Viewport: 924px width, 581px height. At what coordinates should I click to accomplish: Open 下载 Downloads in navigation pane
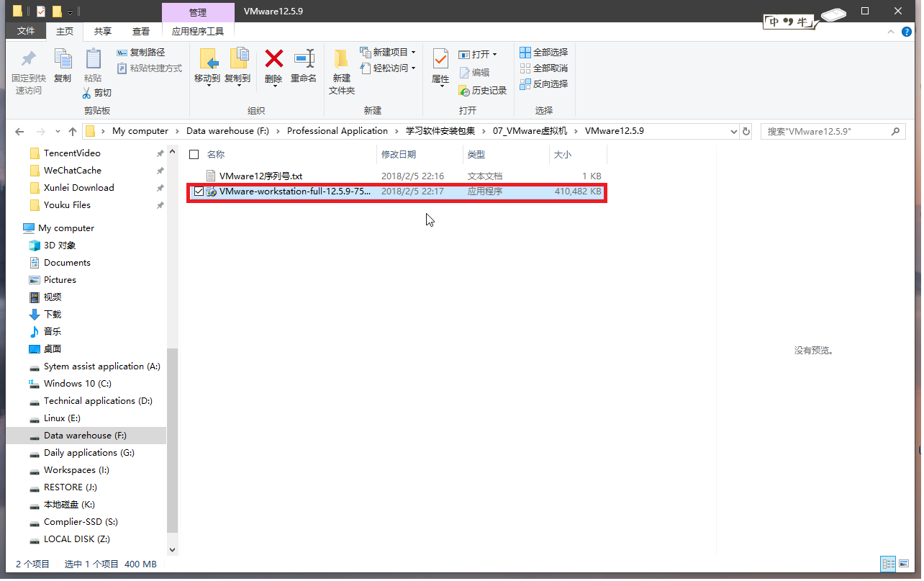(53, 315)
